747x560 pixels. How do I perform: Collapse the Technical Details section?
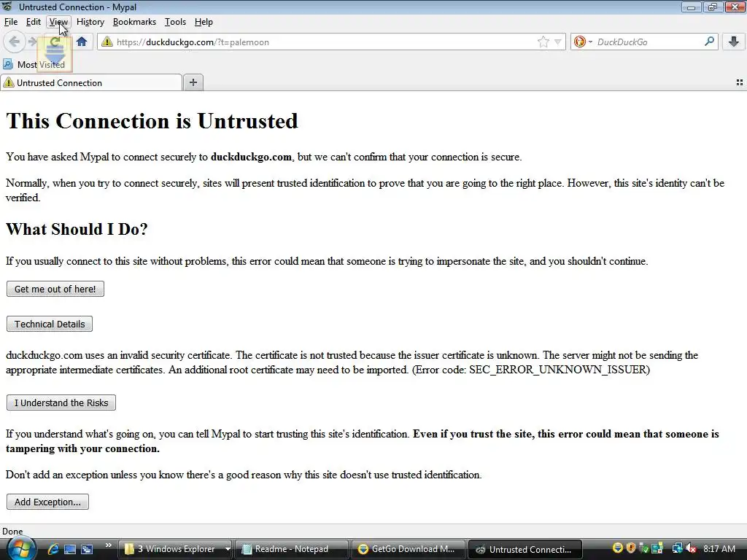coord(50,324)
